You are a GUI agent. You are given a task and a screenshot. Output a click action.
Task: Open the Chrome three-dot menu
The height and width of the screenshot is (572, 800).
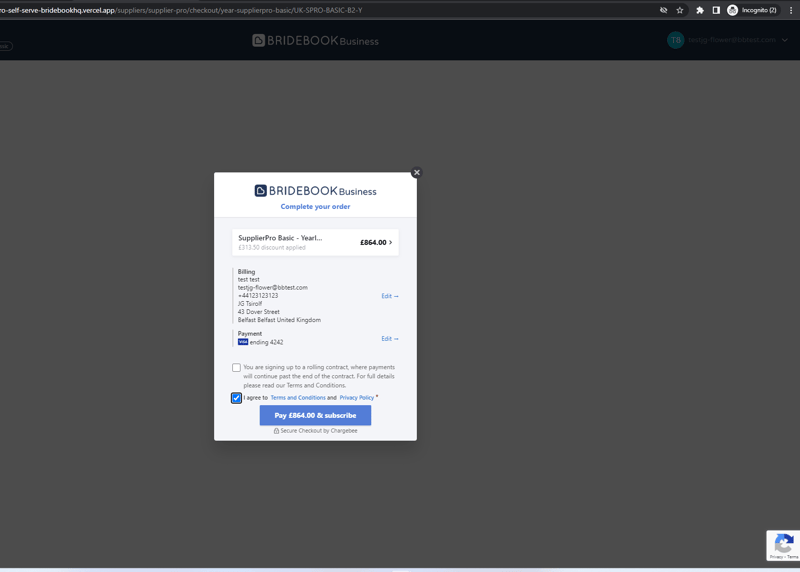click(x=791, y=10)
